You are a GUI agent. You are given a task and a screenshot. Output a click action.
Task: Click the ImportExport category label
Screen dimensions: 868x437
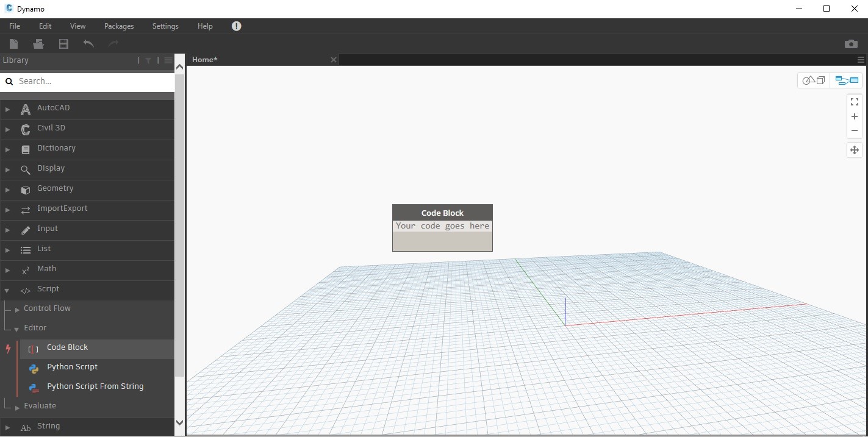[62, 208]
